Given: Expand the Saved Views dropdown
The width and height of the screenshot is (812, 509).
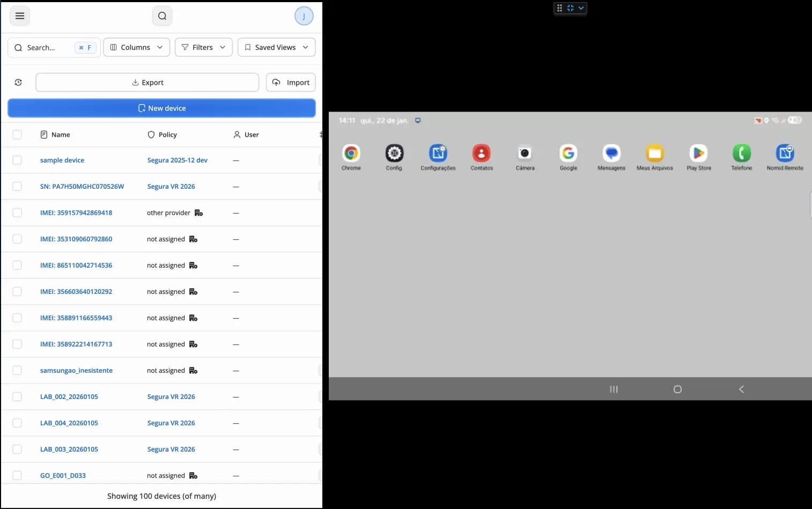Looking at the screenshot, I should point(276,47).
